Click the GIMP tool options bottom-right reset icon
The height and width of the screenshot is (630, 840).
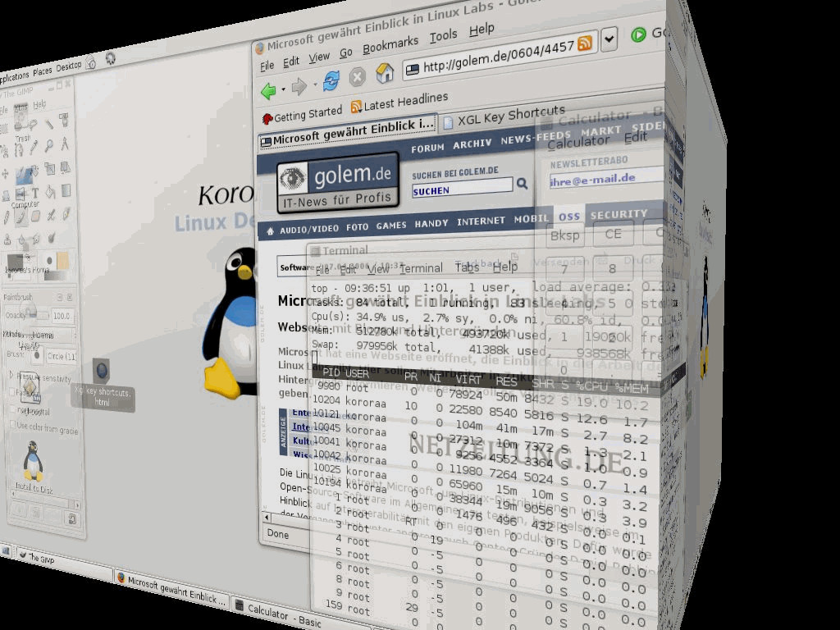pos(72,518)
